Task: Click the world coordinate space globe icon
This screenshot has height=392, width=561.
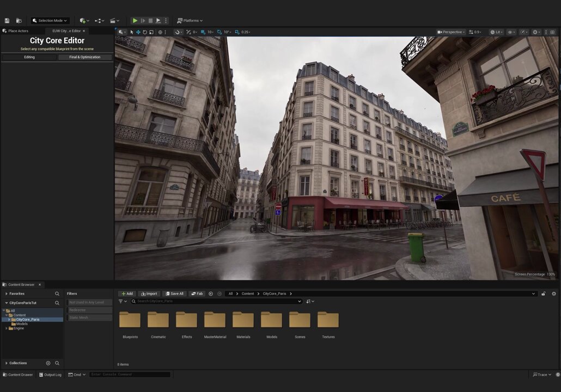Action: coord(160,32)
